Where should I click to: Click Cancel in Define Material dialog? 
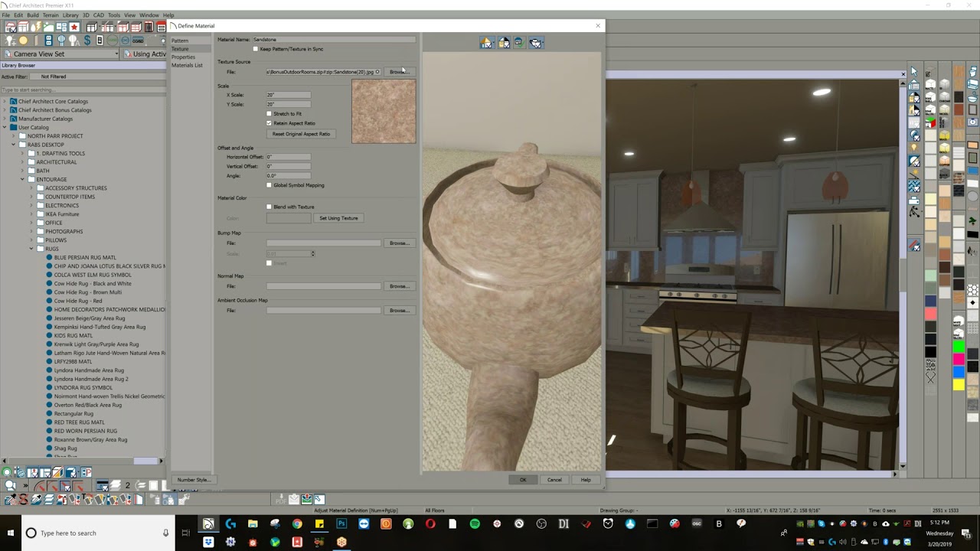554,480
